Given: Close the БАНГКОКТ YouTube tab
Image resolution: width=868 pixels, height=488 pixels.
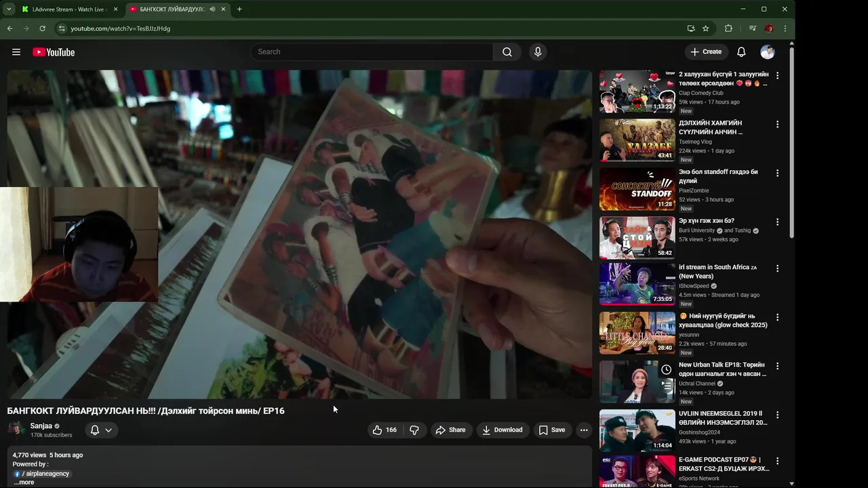Looking at the screenshot, I should (223, 9).
